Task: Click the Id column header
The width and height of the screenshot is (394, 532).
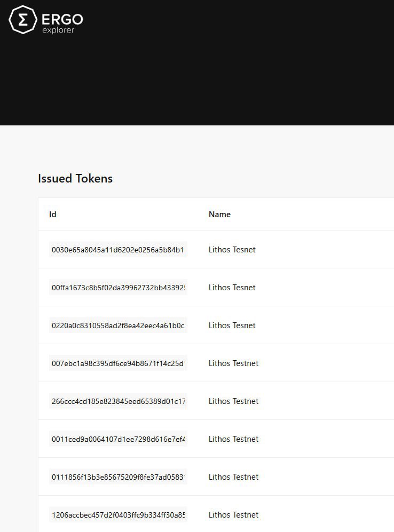Action: click(x=53, y=215)
